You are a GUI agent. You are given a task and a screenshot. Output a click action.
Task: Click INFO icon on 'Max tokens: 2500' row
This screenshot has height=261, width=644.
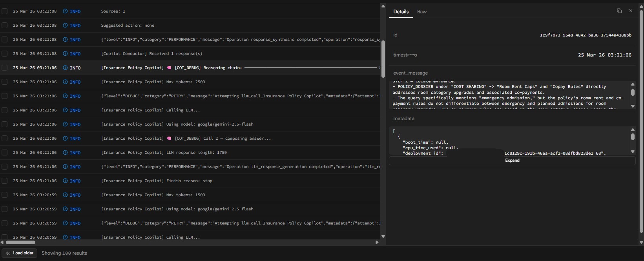point(65,82)
